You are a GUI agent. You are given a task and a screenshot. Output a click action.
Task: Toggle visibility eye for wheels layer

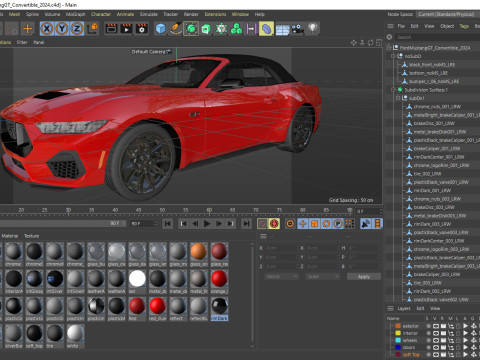pyautogui.click(x=436, y=340)
